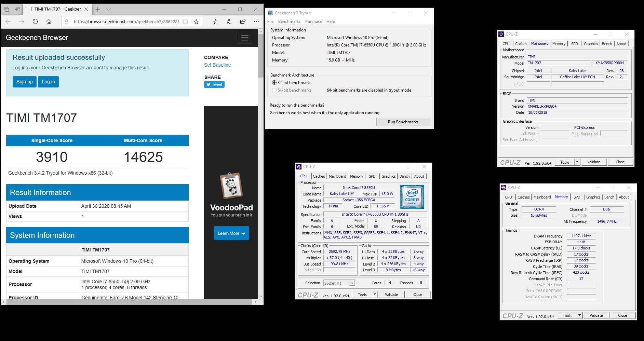Viewport: 644px width, 341px height.
Task: Click the Single-Core Score value 3910
Action: [x=52, y=157]
